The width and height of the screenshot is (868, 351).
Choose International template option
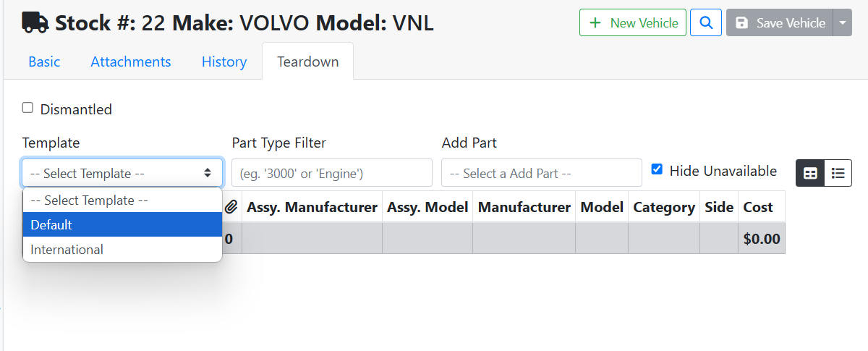click(122, 249)
